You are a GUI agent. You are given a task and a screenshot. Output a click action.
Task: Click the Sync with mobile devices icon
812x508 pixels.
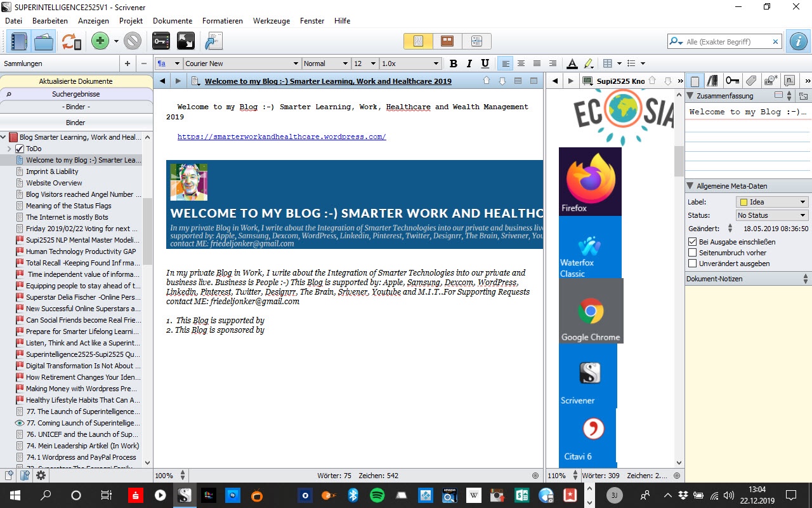click(71, 42)
